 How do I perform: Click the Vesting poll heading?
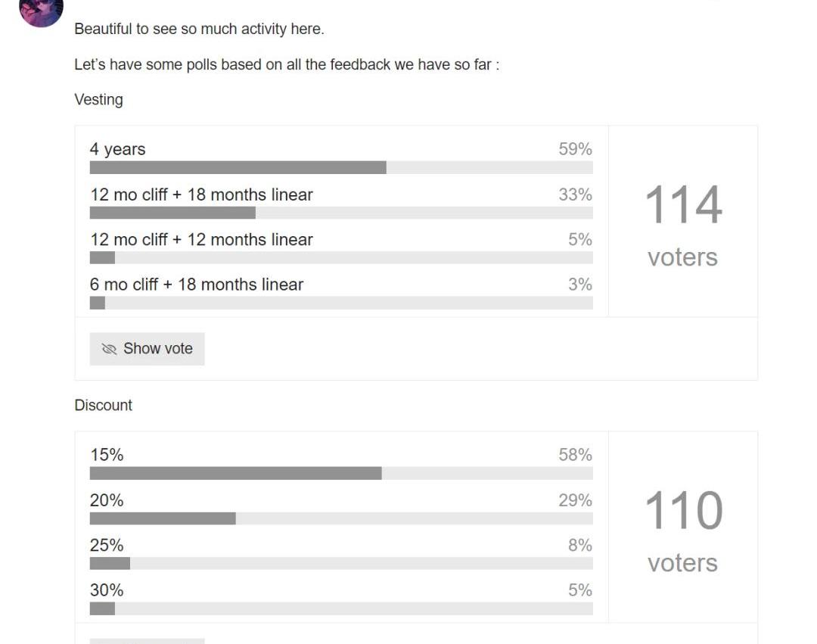(98, 100)
